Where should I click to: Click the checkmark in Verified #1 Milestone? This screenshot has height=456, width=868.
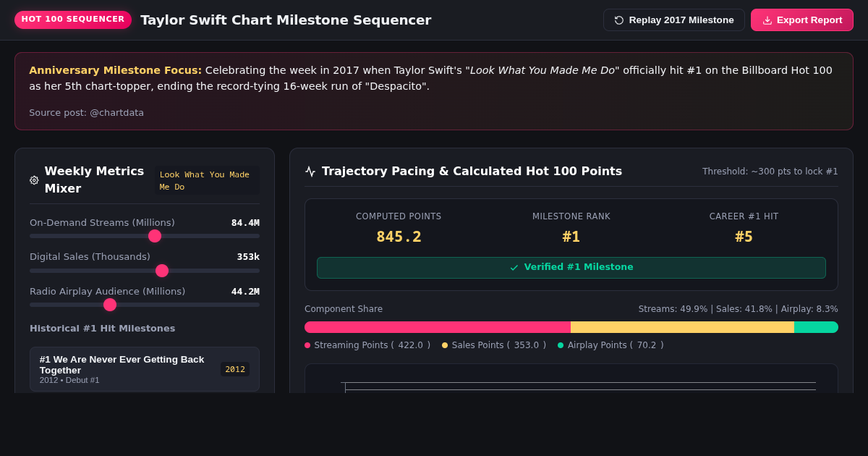point(514,268)
